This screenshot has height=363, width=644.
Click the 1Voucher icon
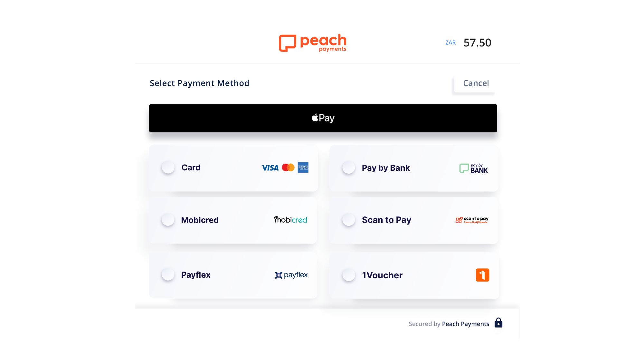(x=482, y=275)
